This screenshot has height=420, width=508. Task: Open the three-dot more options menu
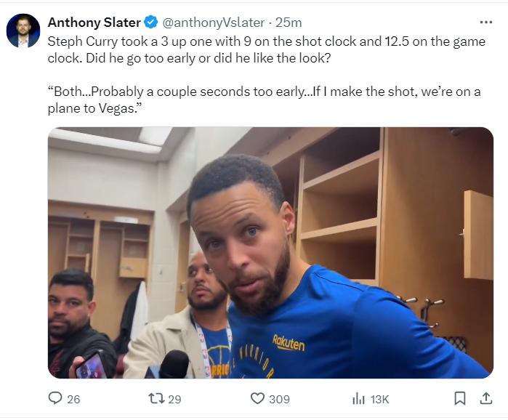tap(486, 23)
